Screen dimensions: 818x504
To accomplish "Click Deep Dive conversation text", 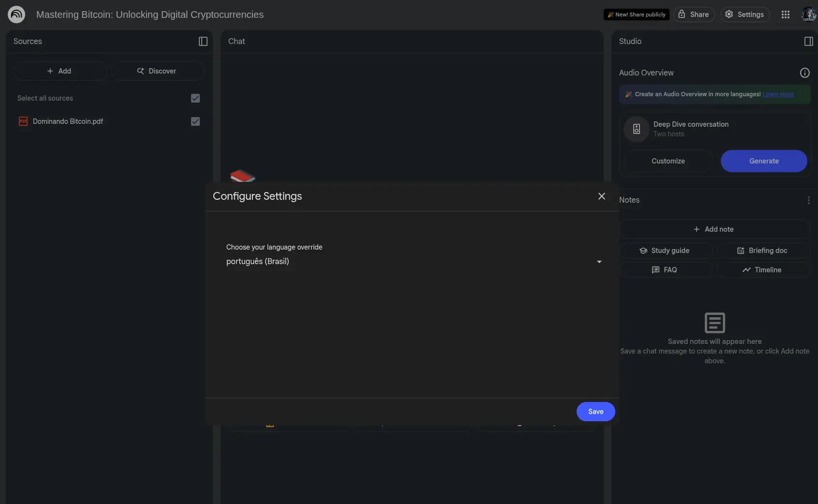I will pyautogui.click(x=691, y=124).
